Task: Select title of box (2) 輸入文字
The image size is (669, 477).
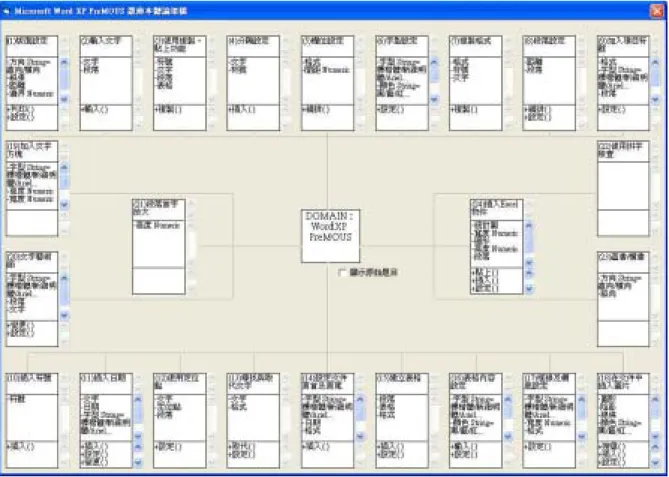Action: coord(101,41)
